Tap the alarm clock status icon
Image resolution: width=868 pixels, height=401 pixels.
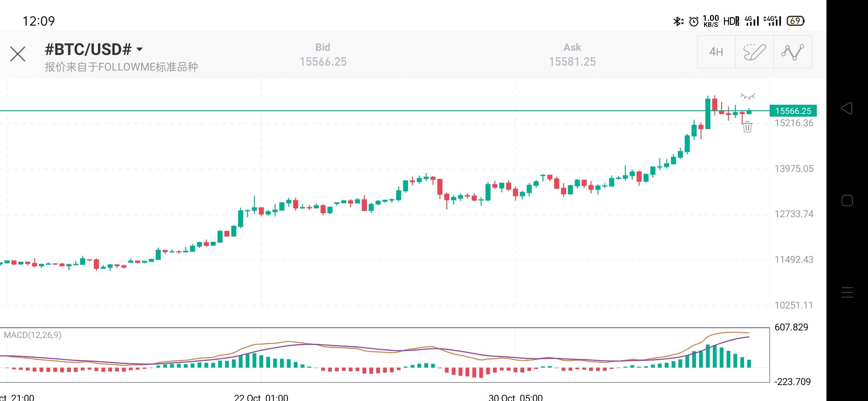click(693, 21)
